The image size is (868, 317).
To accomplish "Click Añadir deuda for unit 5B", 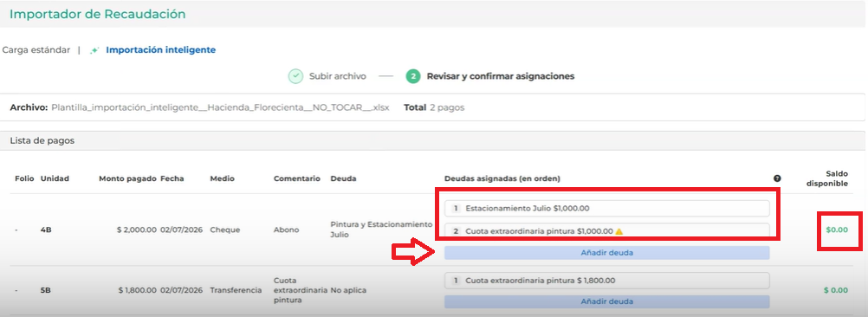I will click(x=606, y=301).
